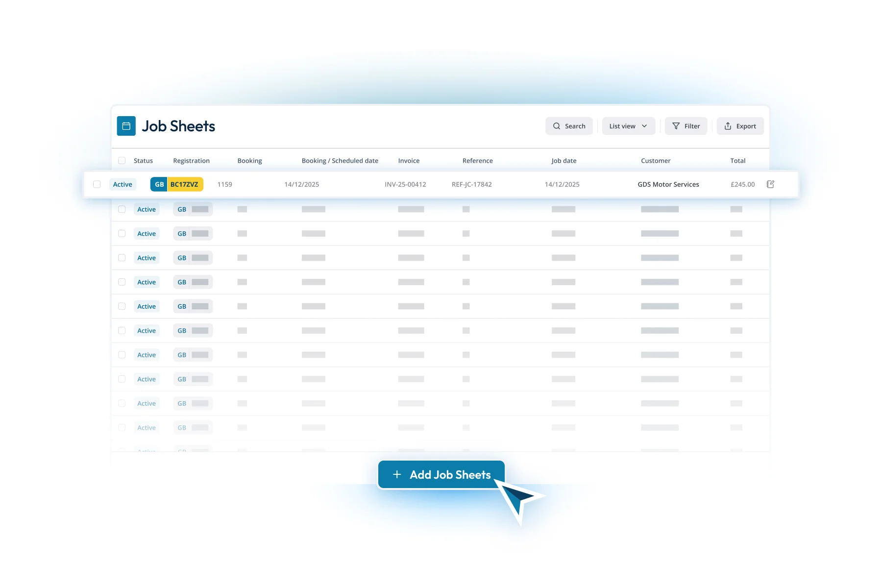882x588 pixels.
Task: Click invoice INV-25-00412
Action: [x=405, y=184]
